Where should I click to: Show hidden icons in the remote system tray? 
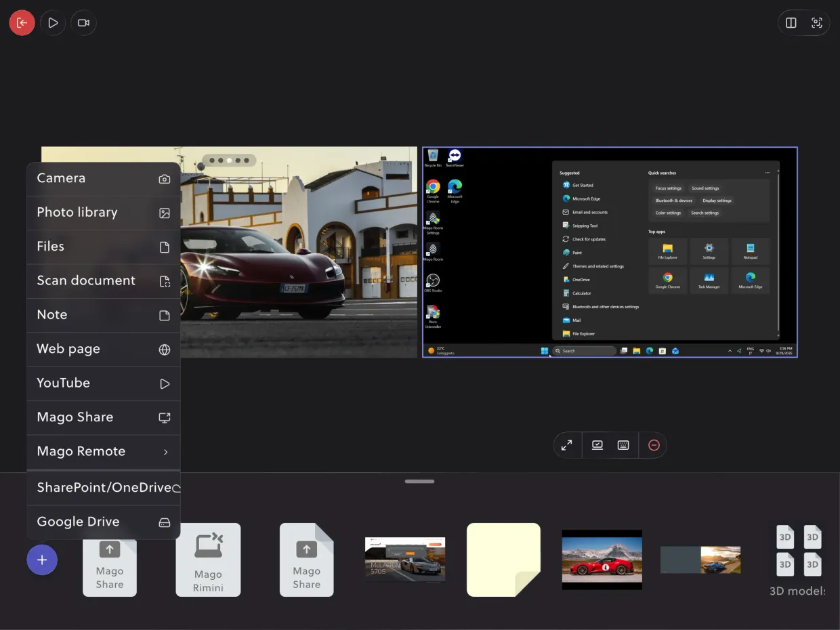[x=730, y=351]
